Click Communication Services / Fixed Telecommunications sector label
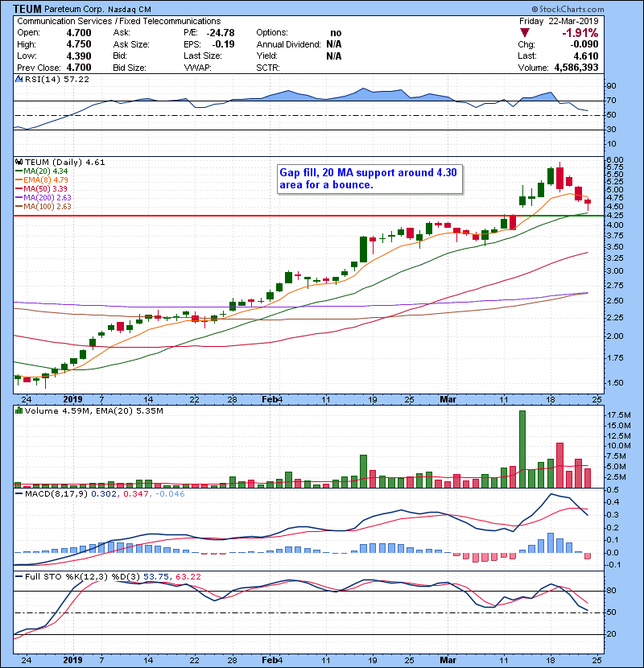 tap(119, 21)
